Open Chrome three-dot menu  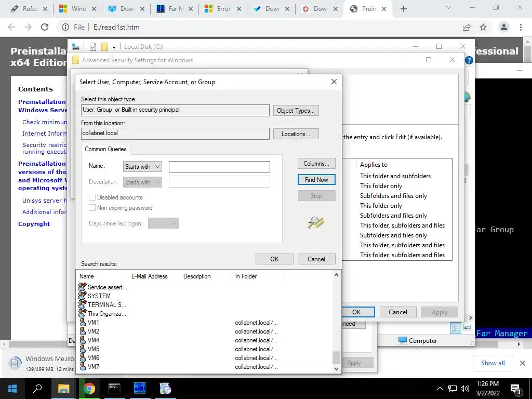coord(521,27)
